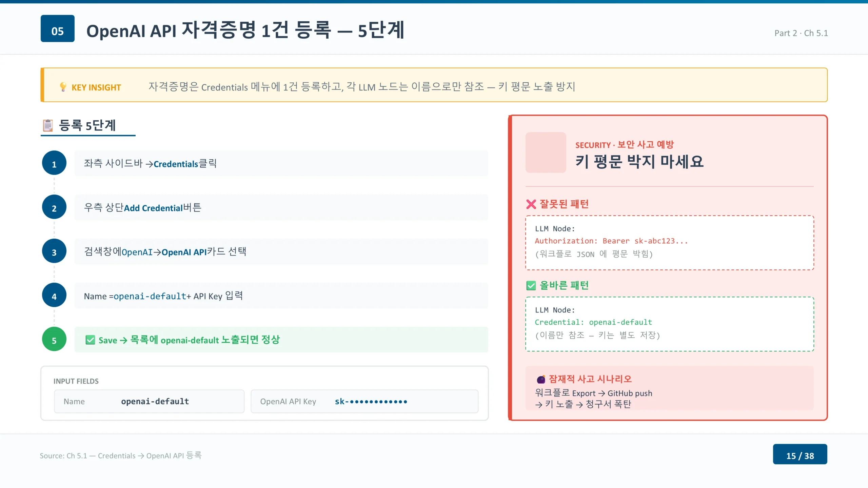Viewport: 868px width, 488px height.
Task: Select the step 3 number circle
Action: (54, 251)
